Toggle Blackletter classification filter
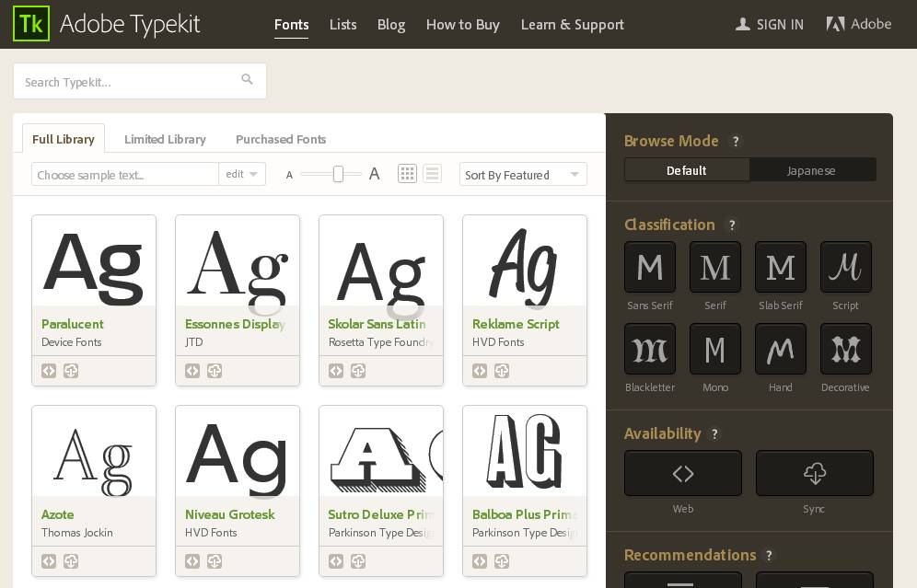 (650, 349)
